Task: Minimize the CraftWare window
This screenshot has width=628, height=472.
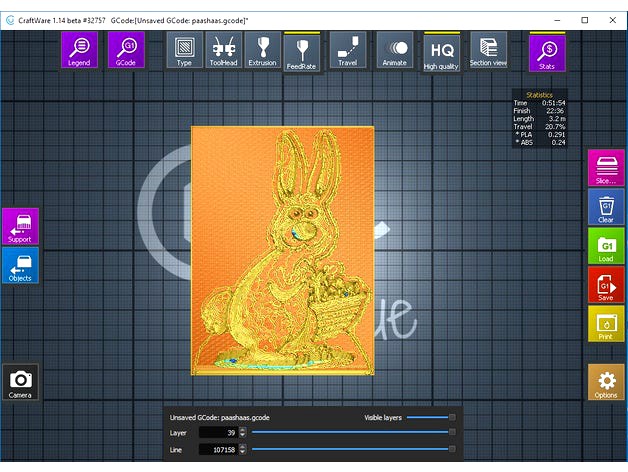Action: click(x=557, y=20)
